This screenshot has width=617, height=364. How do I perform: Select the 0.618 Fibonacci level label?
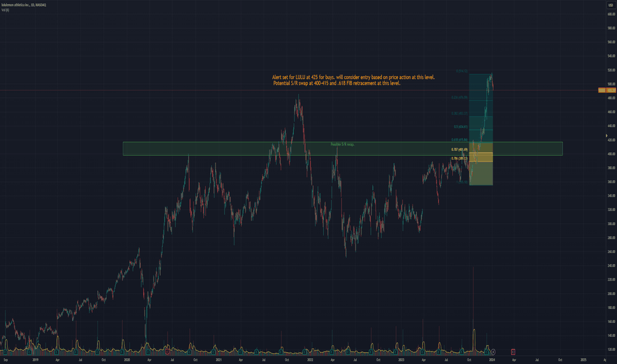click(x=459, y=140)
